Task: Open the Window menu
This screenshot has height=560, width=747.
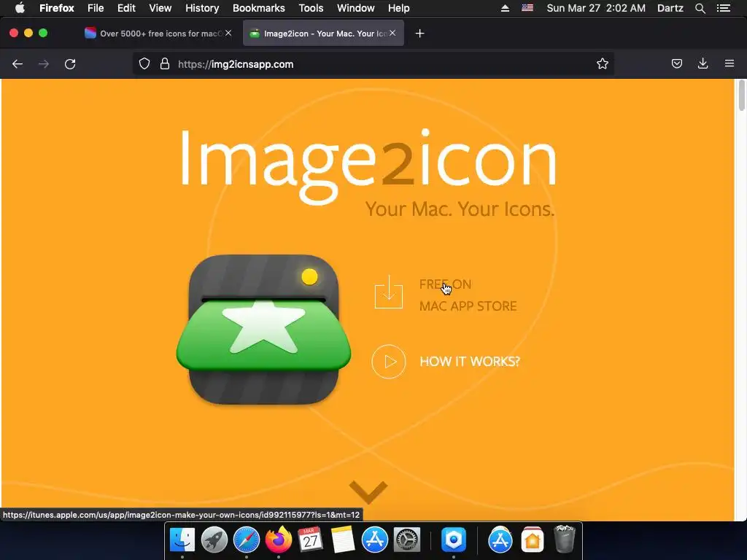Action: pyautogui.click(x=356, y=8)
